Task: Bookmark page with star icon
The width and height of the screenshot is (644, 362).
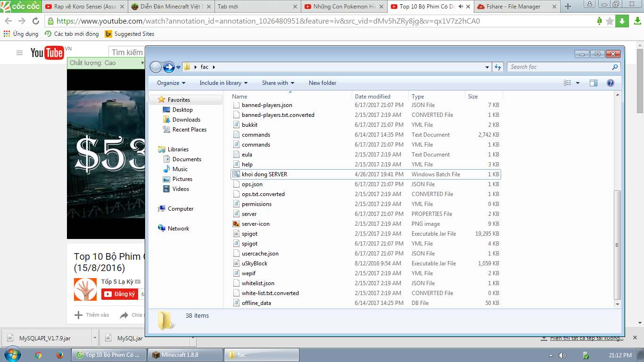Action: click(610, 21)
